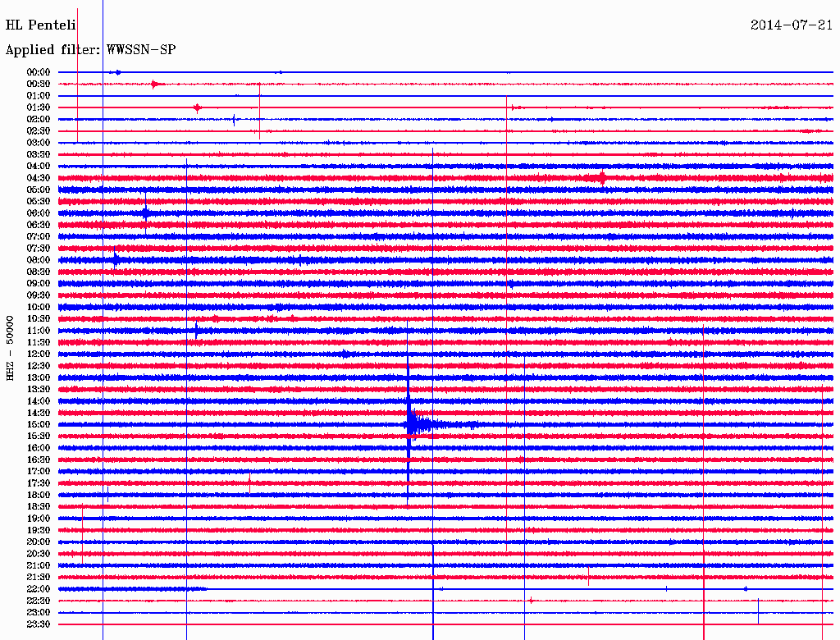Select the 02:00 time label
Viewport: 840px width, 640px height.
(x=38, y=119)
